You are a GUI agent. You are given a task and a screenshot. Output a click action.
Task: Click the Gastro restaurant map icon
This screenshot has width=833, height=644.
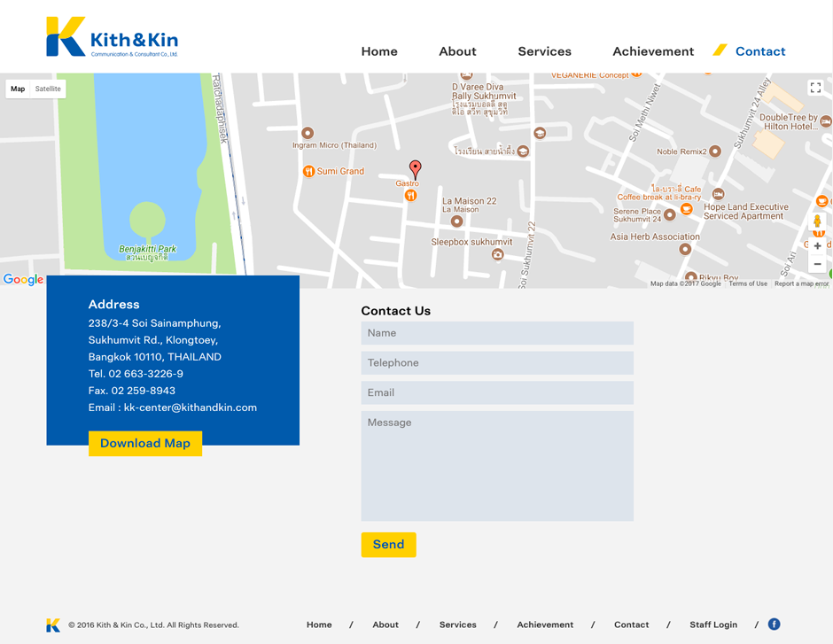(x=410, y=196)
